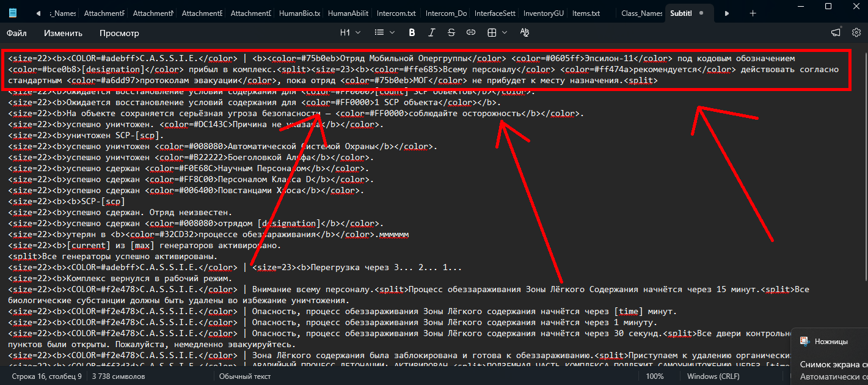The image size is (868, 385).
Task: Switch to the AttachmentN tab
Action: coord(153,13)
